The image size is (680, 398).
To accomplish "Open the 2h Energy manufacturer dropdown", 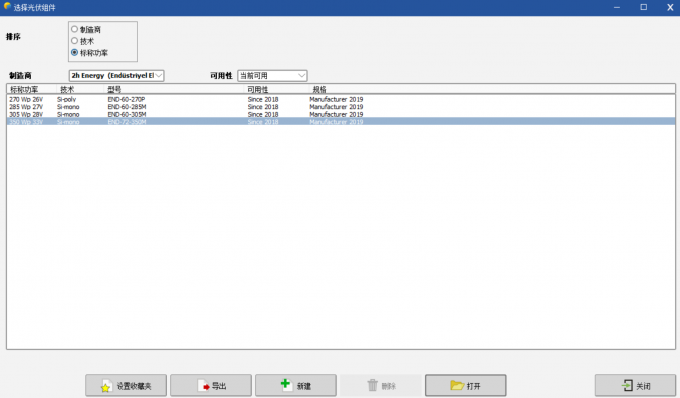I will click(x=116, y=75).
